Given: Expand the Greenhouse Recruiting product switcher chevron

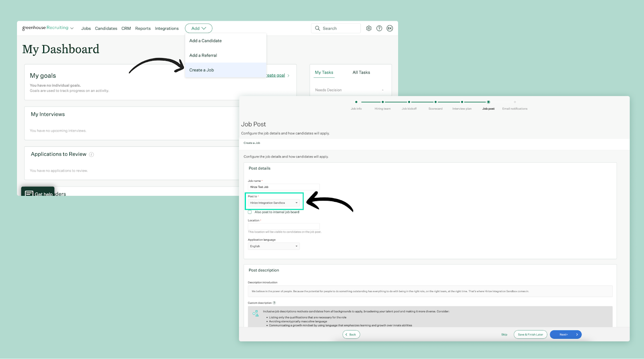Looking at the screenshot, I should 72,28.
